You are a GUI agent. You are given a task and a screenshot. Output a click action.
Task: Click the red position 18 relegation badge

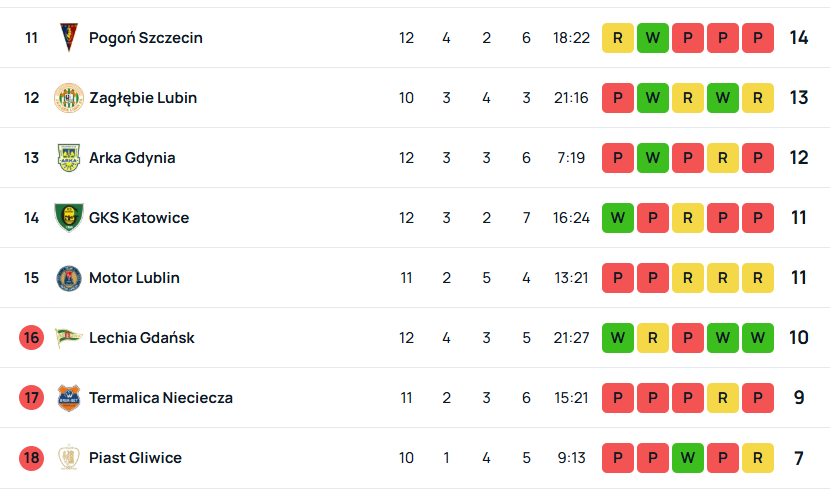[x=32, y=458]
